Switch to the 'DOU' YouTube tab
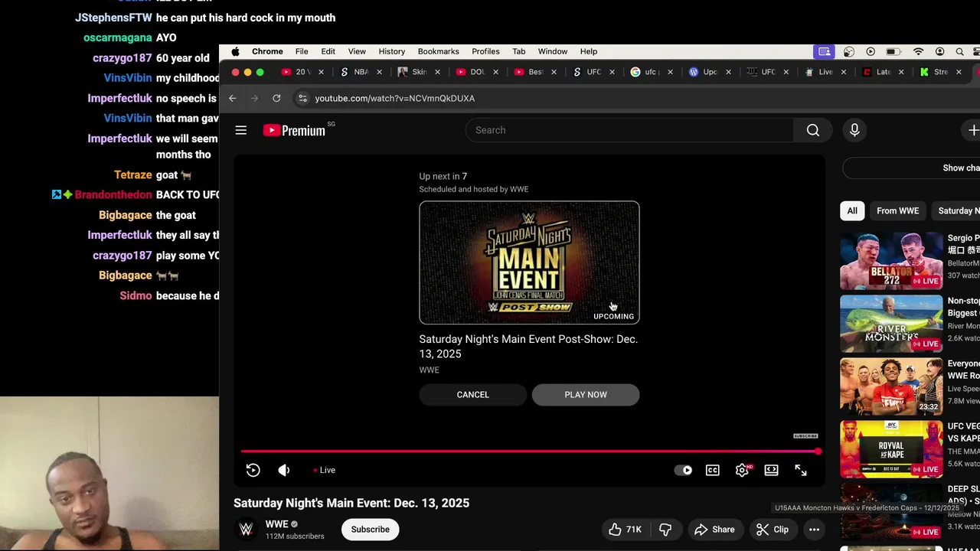 [x=475, y=72]
